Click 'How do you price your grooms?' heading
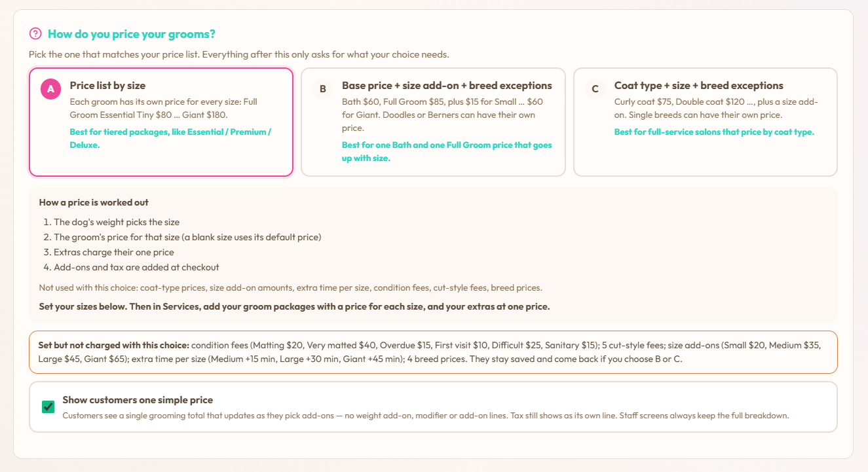The width and height of the screenshot is (868, 472). pos(132,34)
